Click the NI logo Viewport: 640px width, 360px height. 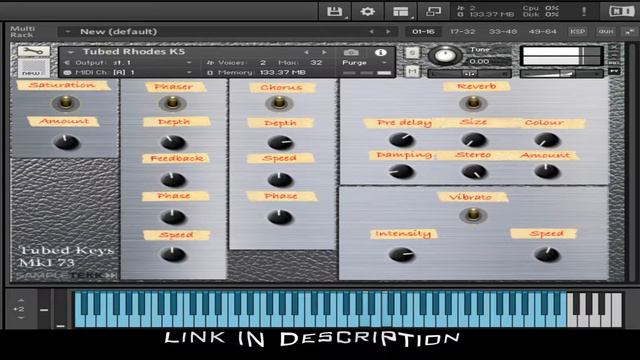point(622,11)
